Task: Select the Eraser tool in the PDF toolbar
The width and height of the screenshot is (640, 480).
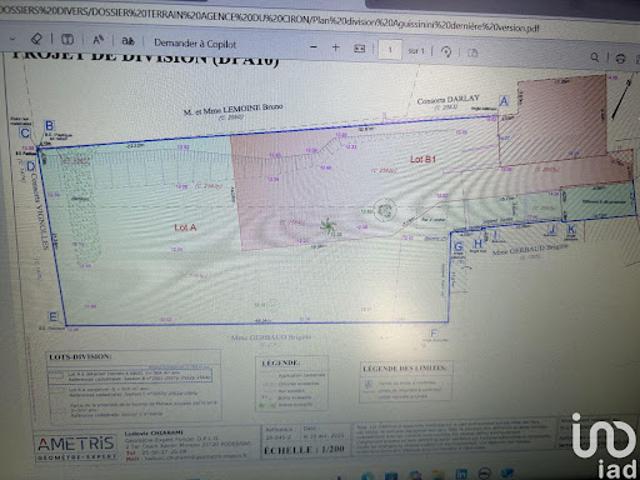Action: [36, 39]
